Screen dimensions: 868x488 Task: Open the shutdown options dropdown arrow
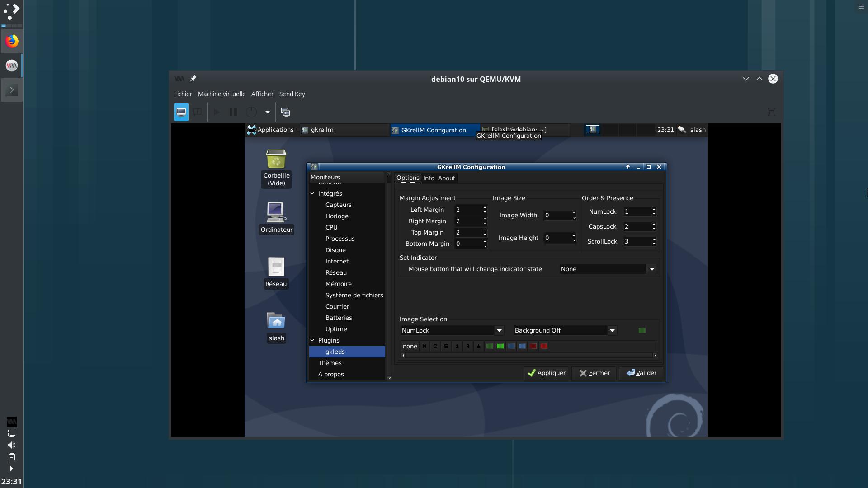(x=268, y=112)
